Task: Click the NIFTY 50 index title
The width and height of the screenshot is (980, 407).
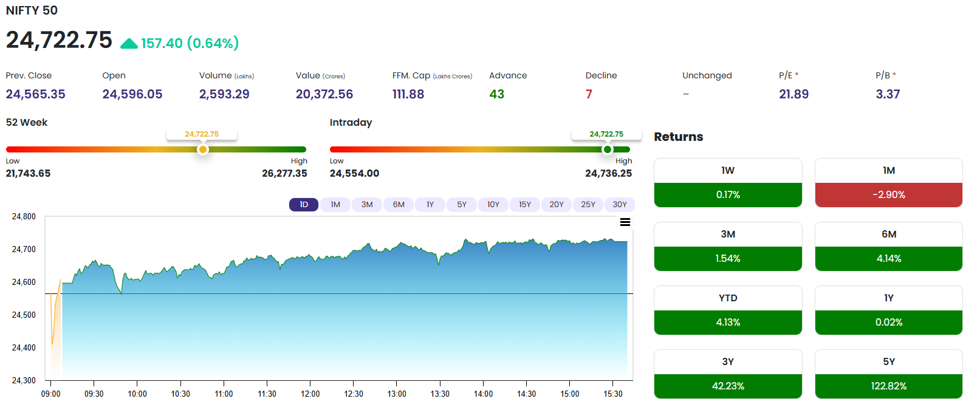Action: pyautogui.click(x=32, y=10)
